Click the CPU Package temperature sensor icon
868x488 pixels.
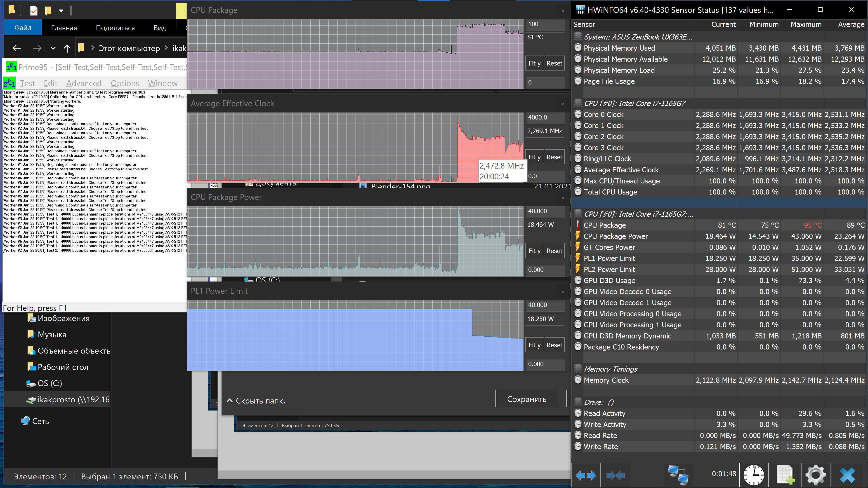pos(578,225)
